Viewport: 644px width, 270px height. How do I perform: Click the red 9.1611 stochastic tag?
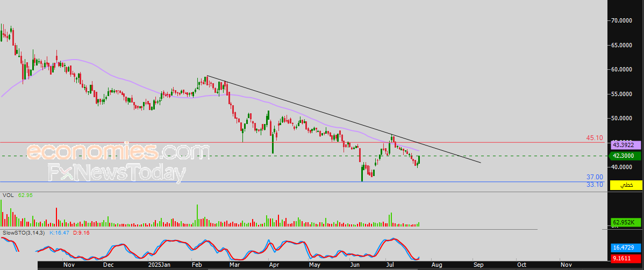pyautogui.click(x=626, y=259)
